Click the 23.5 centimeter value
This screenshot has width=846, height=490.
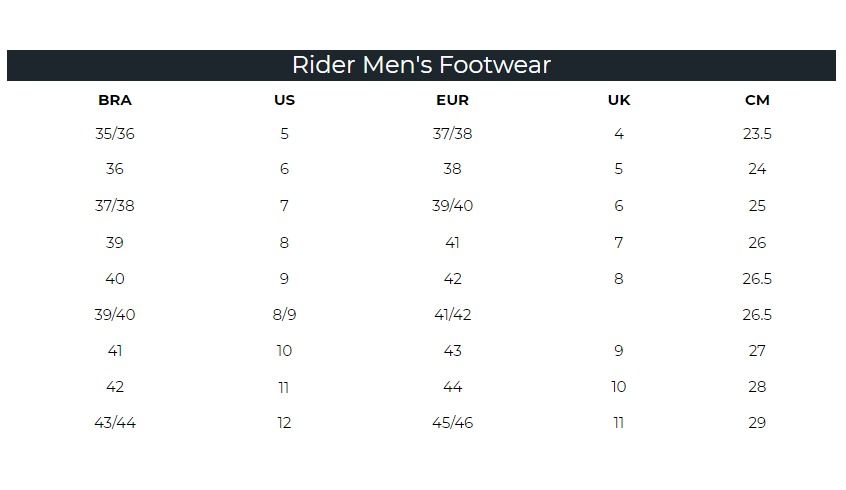click(x=757, y=134)
